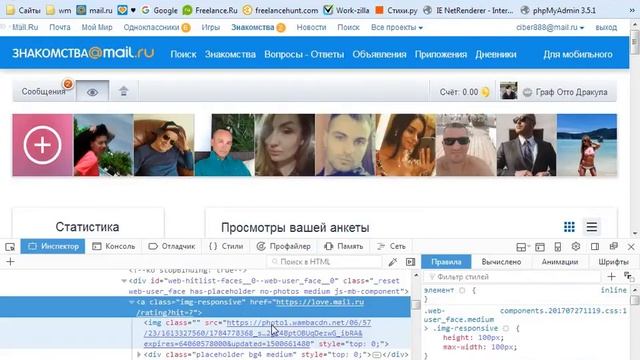Toggle responsive design mode icon
Image resolution: width=640 pixels, height=360 pixels.
coord(558,247)
